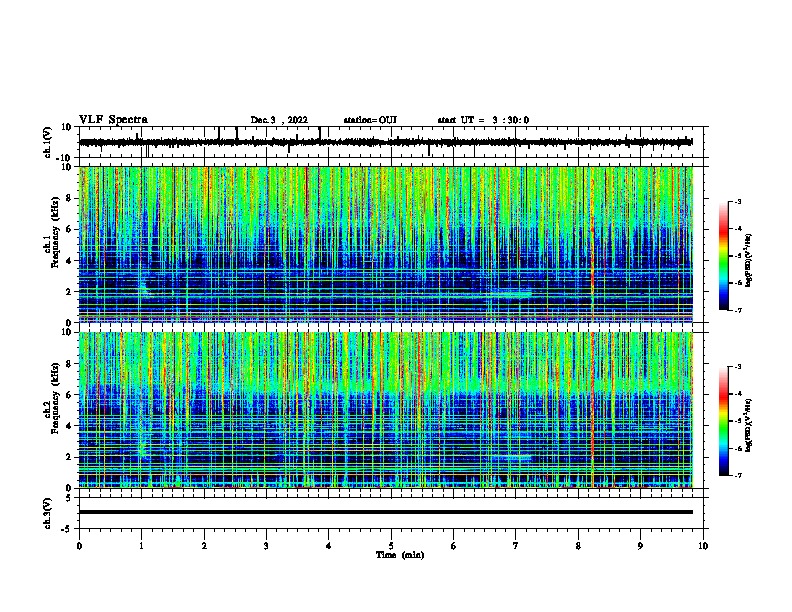Click the "-3" tick on ch.1 colorbar
Image resolution: width=792 pixels, height=612 pixels.
point(737,201)
